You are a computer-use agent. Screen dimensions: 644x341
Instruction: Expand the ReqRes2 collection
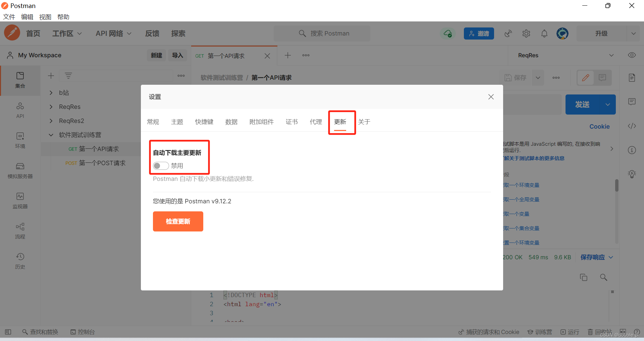click(51, 121)
